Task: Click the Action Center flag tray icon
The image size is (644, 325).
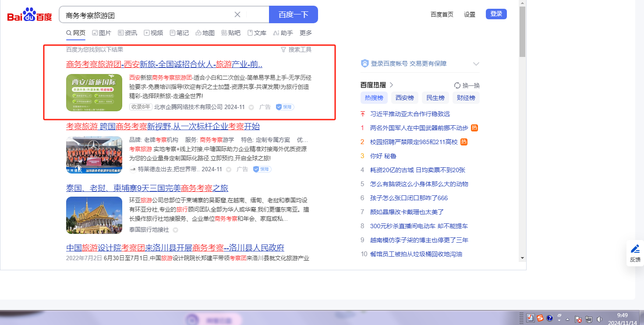Action: pyautogui.click(x=578, y=319)
